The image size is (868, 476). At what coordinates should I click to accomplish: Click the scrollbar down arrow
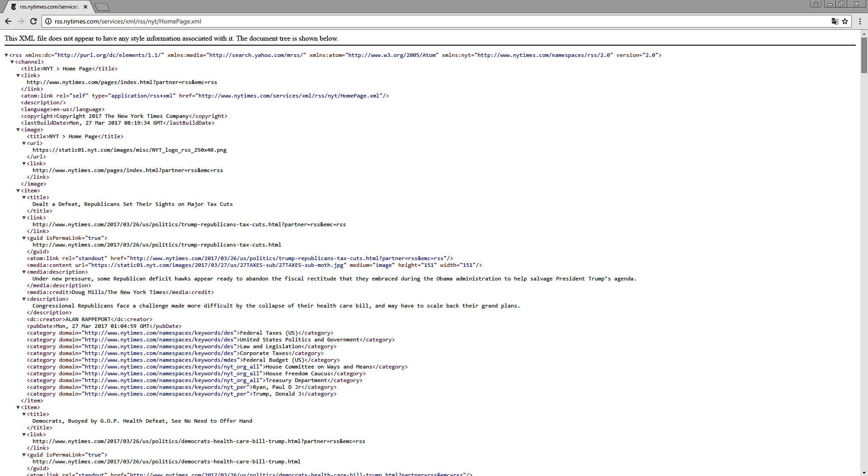pyautogui.click(x=864, y=472)
